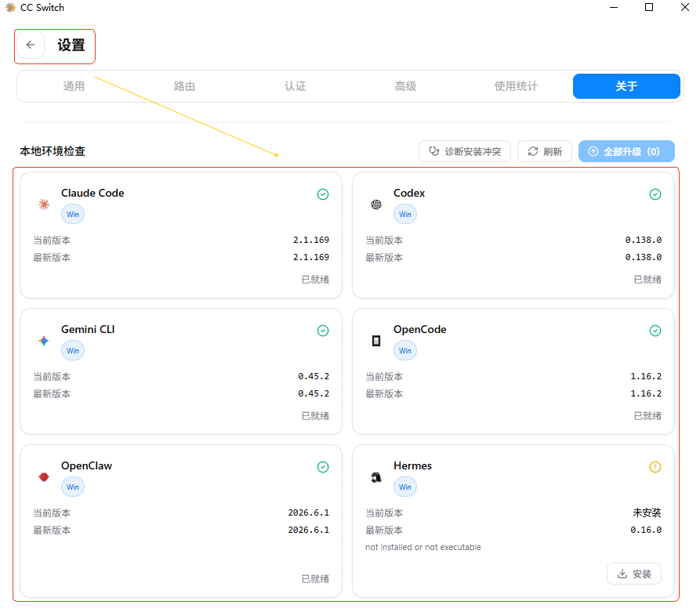Click Codex's green check status icon
The image size is (700, 612).
(x=655, y=194)
